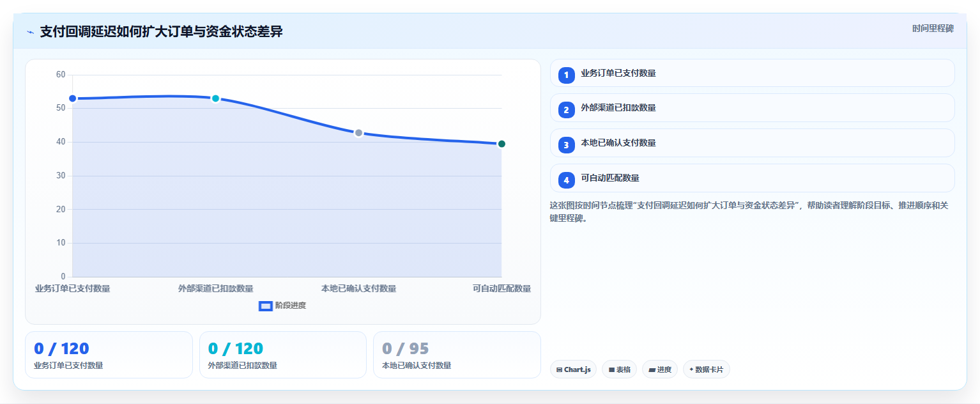The width and height of the screenshot is (980, 404).
Task: Open the 业务订单已支付数量 milestone row
Action: 752,73
